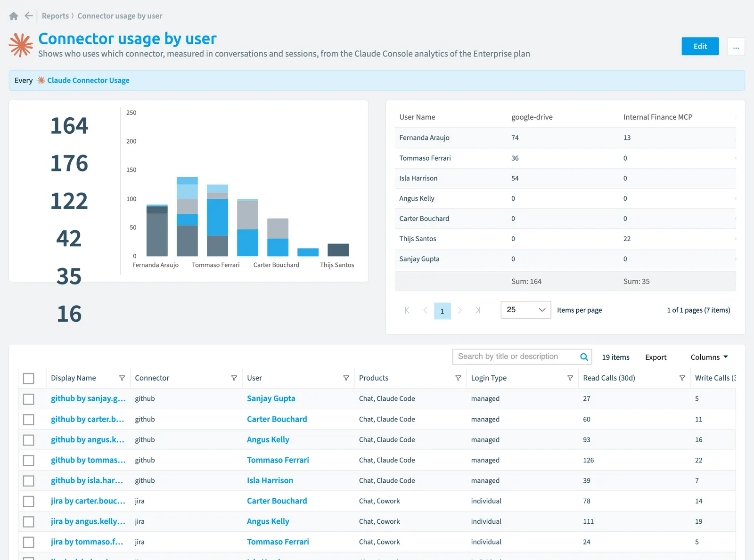Screen dimensions: 754x560
Task: Check the github by tommas row checkbox
Action: [29, 460]
